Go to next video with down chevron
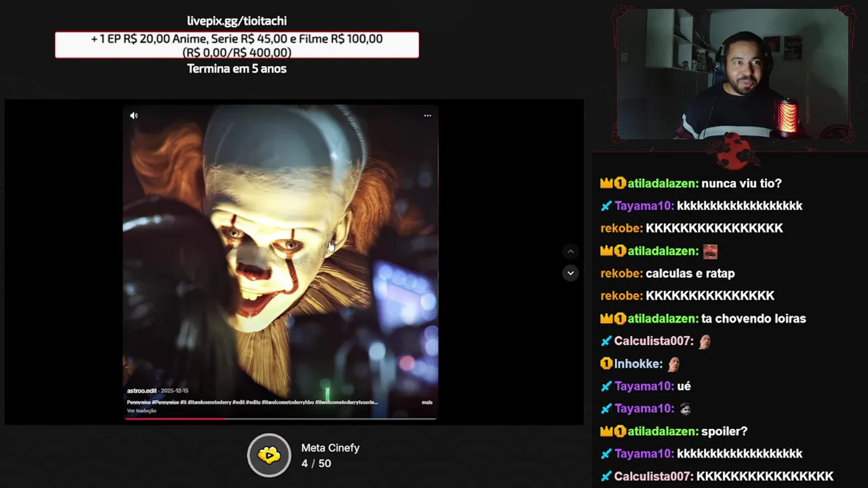 pyautogui.click(x=570, y=273)
